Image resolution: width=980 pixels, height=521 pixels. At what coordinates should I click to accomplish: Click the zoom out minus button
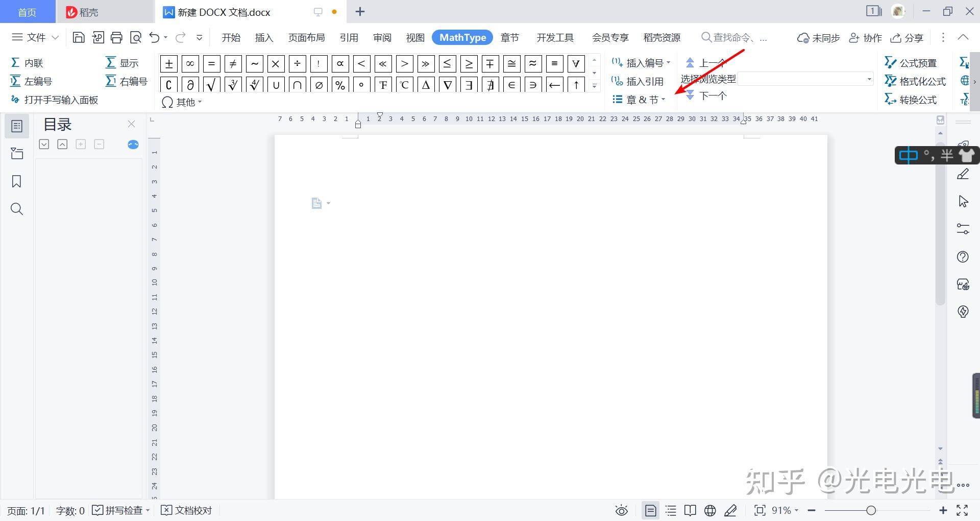[x=812, y=510]
